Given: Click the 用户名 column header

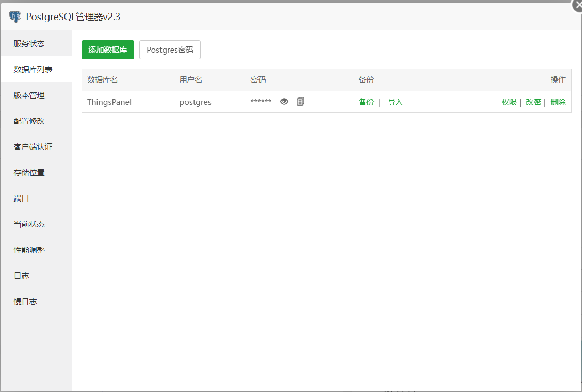Looking at the screenshot, I should point(191,80).
